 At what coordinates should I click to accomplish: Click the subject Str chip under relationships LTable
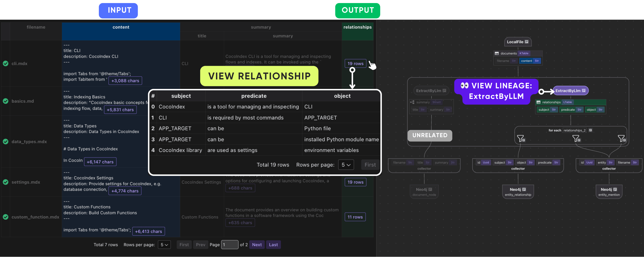tap(547, 110)
